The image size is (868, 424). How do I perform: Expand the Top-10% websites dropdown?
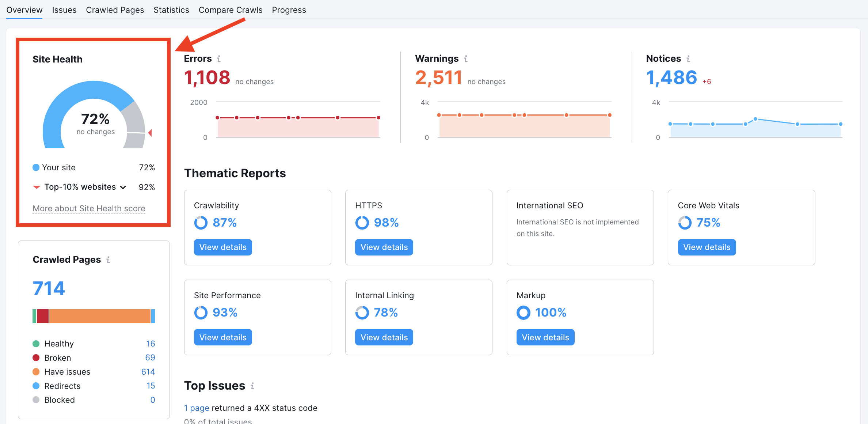(123, 187)
